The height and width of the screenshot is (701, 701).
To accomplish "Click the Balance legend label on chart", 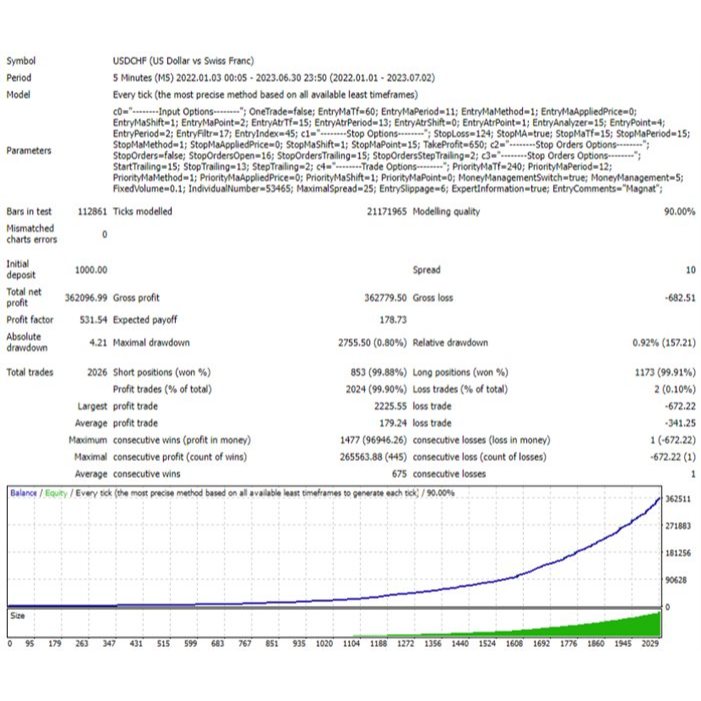I will click(x=23, y=493).
